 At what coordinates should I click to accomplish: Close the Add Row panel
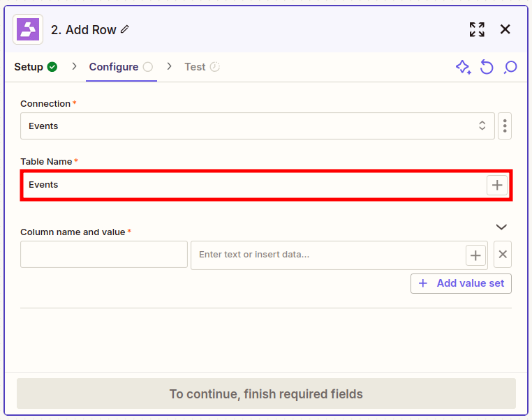(x=505, y=29)
